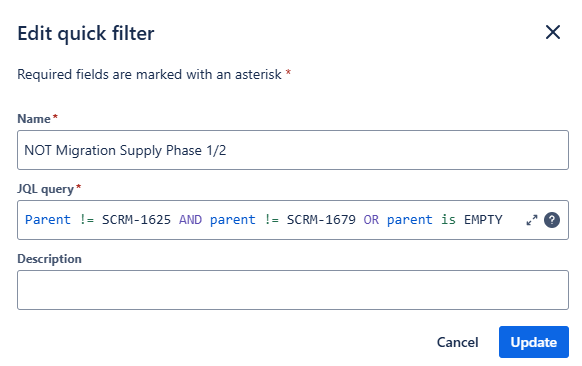Image resolution: width=582 pixels, height=366 pixels.
Task: Place cursor on SCRM-1625 in JQL query
Action: 136,220
